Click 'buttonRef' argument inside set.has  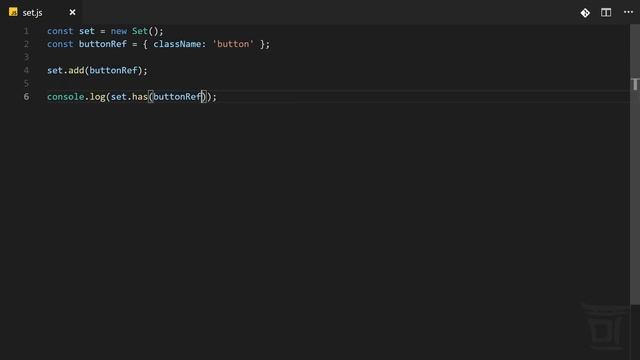(177, 97)
